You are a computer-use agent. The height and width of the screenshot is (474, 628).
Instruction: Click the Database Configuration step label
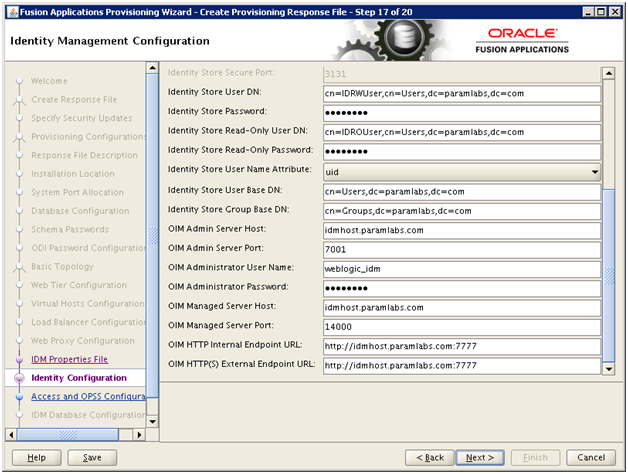coord(80,211)
